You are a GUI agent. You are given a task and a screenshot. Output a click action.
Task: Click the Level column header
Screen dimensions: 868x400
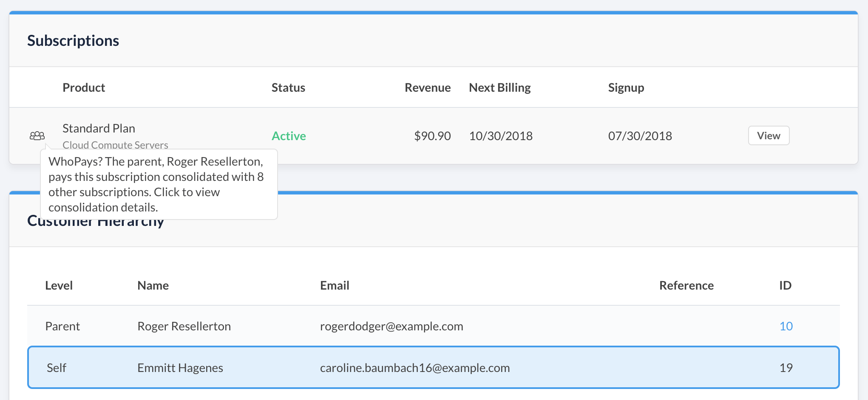pyautogui.click(x=59, y=285)
